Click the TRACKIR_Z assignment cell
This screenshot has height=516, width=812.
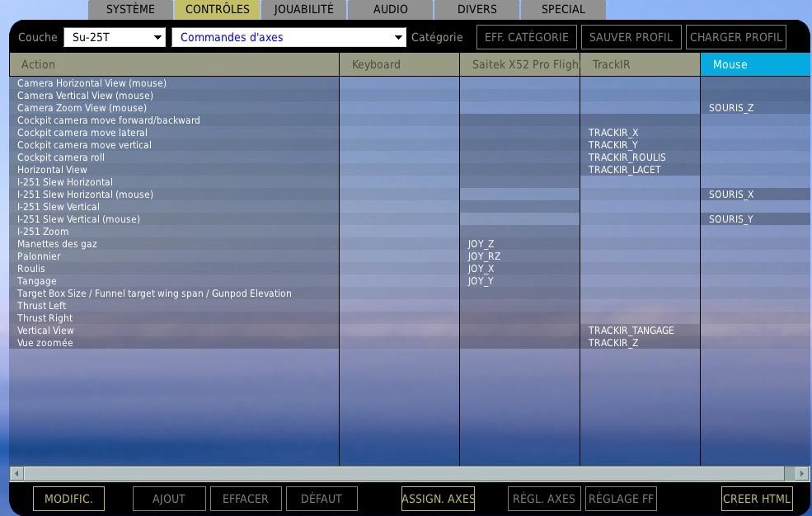(640, 343)
